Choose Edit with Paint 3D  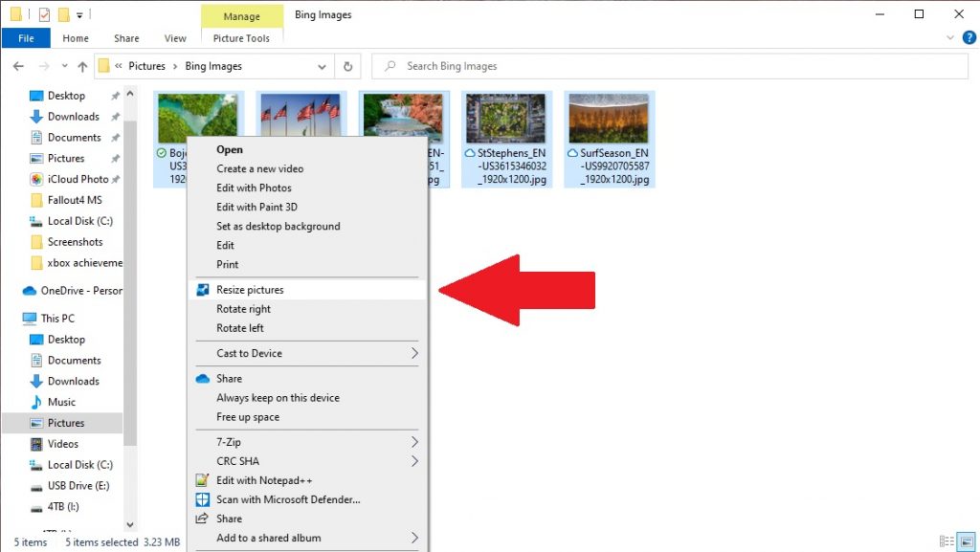click(x=307, y=208)
